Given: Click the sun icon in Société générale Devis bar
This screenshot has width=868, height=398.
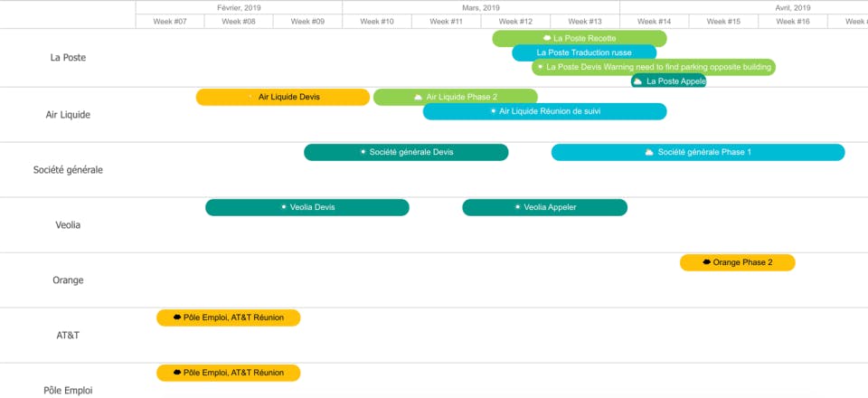Looking at the screenshot, I should [x=363, y=152].
